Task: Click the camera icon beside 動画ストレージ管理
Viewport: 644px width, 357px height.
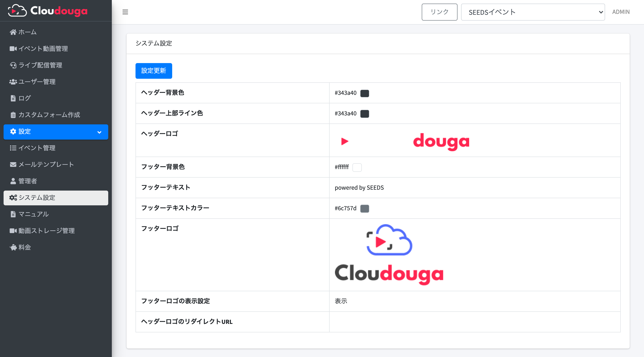Action: [13, 230]
